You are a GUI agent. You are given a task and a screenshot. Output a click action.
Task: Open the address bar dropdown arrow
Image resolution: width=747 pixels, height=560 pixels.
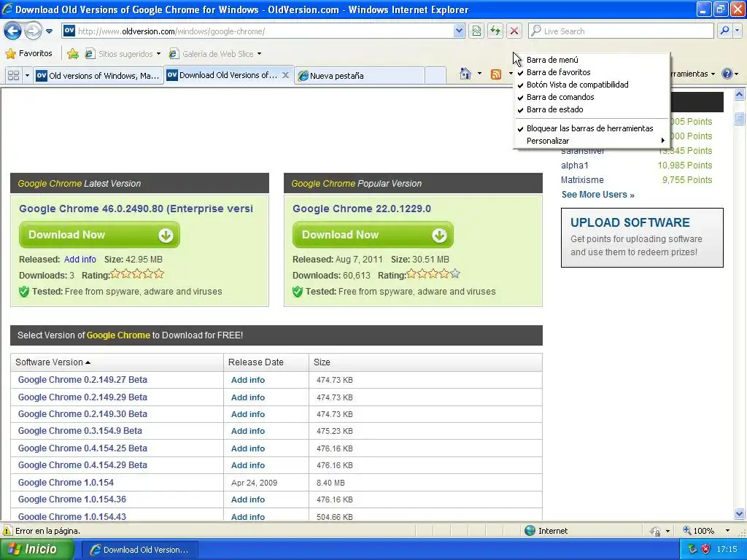coord(459,31)
